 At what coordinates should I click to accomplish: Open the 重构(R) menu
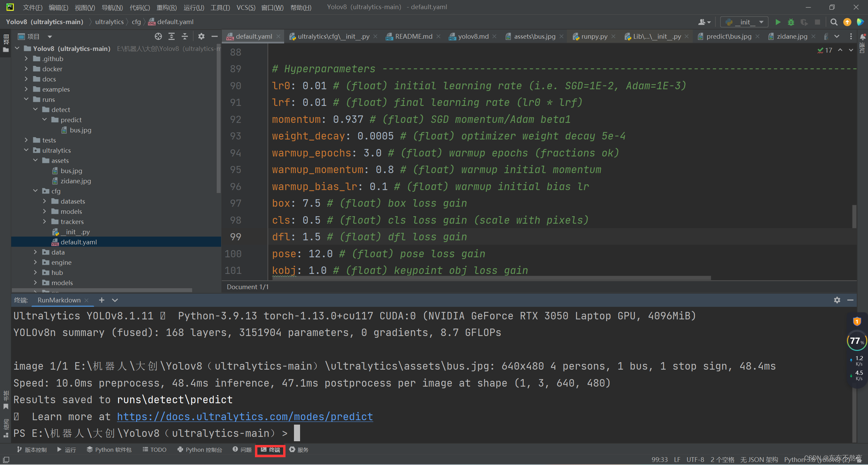[166, 7]
